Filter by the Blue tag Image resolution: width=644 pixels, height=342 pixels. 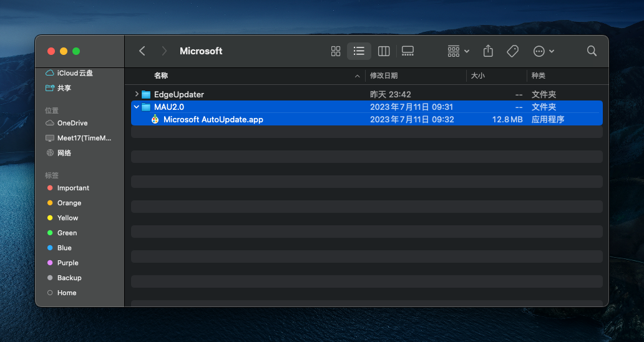[x=64, y=248]
